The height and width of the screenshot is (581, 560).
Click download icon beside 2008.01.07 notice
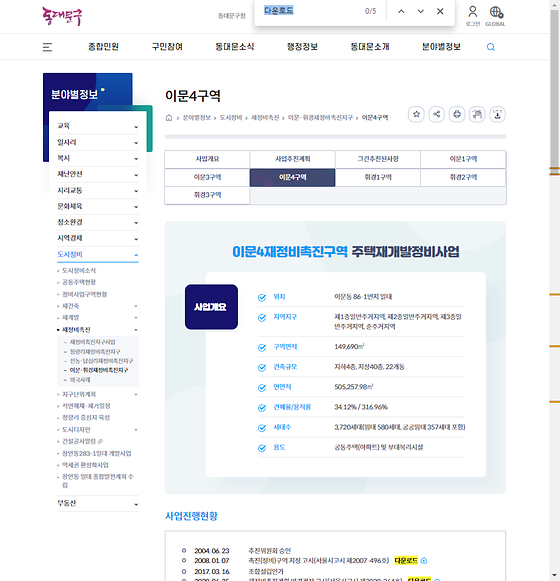(x=424, y=561)
